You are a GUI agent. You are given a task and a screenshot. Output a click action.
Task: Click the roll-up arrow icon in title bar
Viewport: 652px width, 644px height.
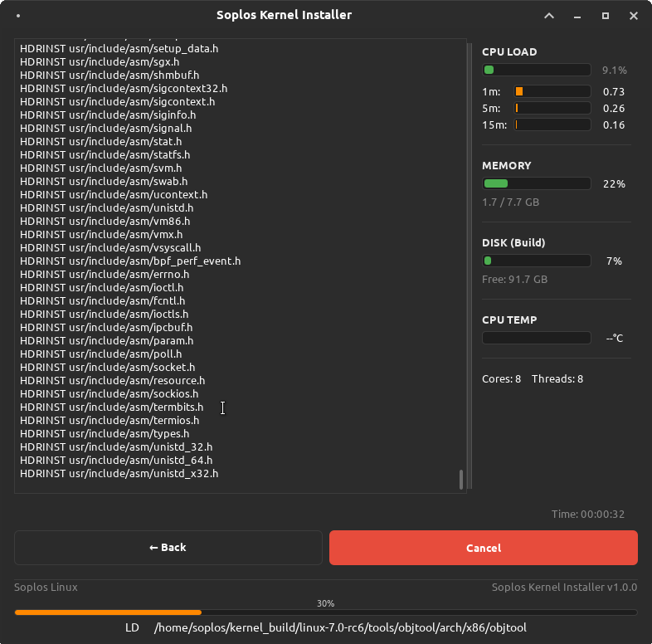click(x=549, y=16)
